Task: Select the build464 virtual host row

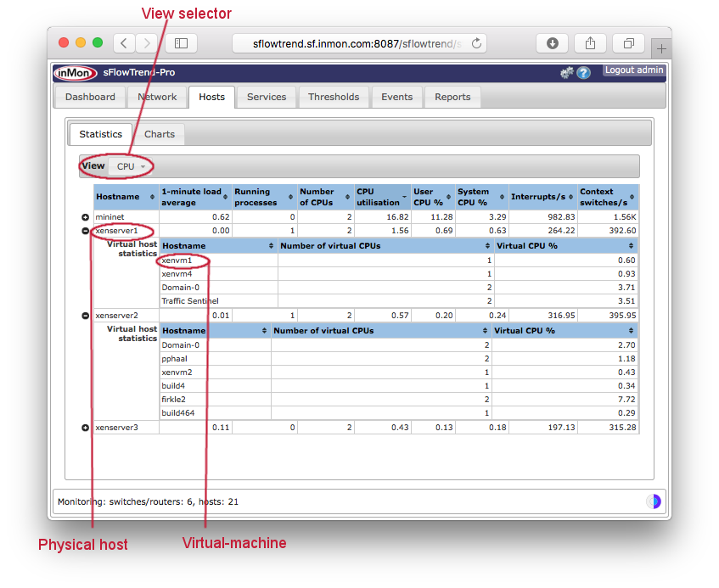Action: 398,413
